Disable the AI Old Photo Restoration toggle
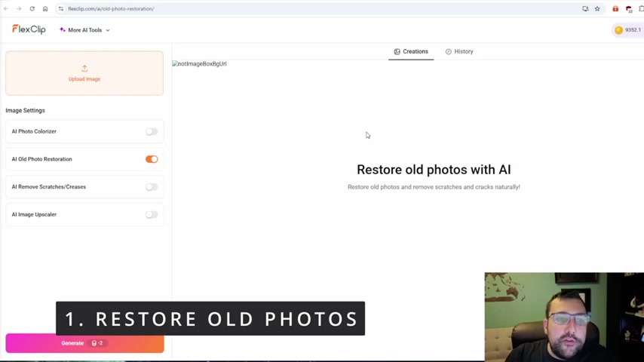Screen dimensions: 644x362 click(152, 159)
